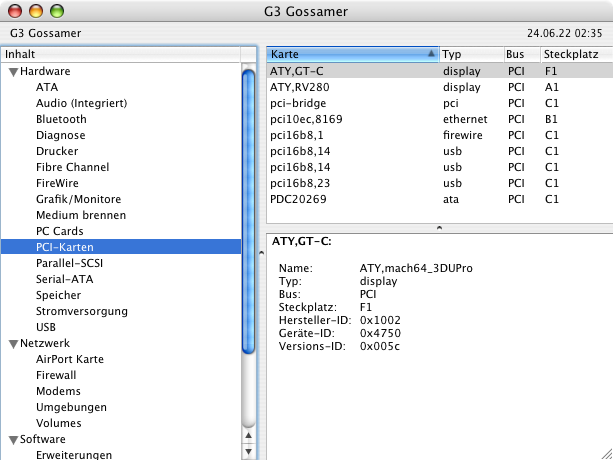Open the Diagnose section
The height and width of the screenshot is (460, 613).
(61, 135)
